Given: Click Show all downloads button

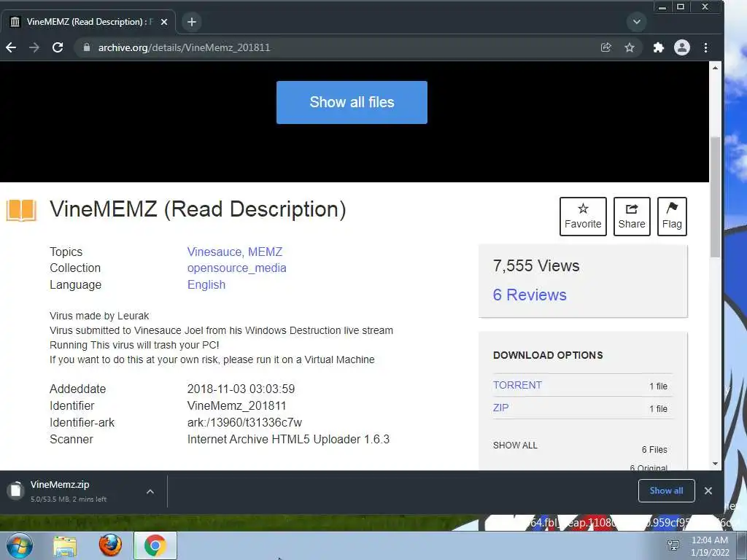Looking at the screenshot, I should (x=666, y=491).
